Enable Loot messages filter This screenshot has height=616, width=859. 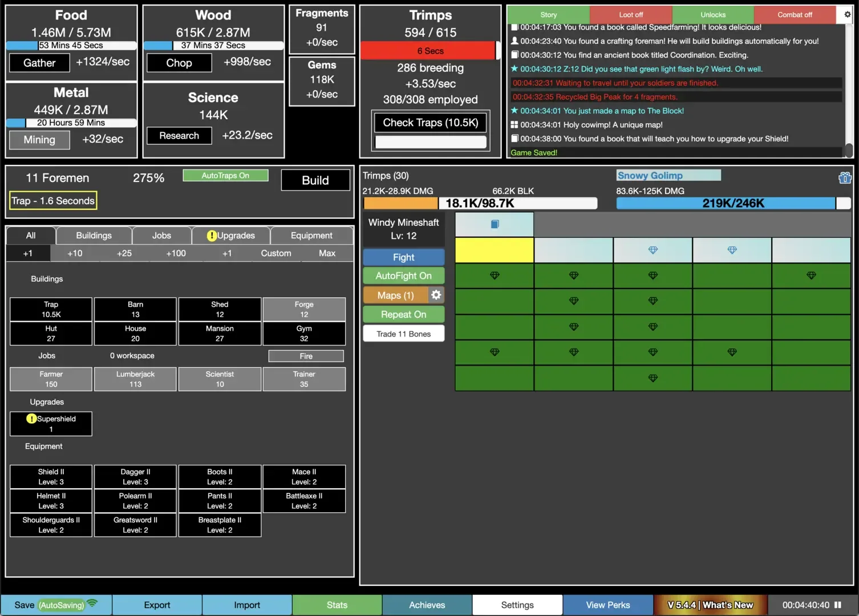pos(630,15)
